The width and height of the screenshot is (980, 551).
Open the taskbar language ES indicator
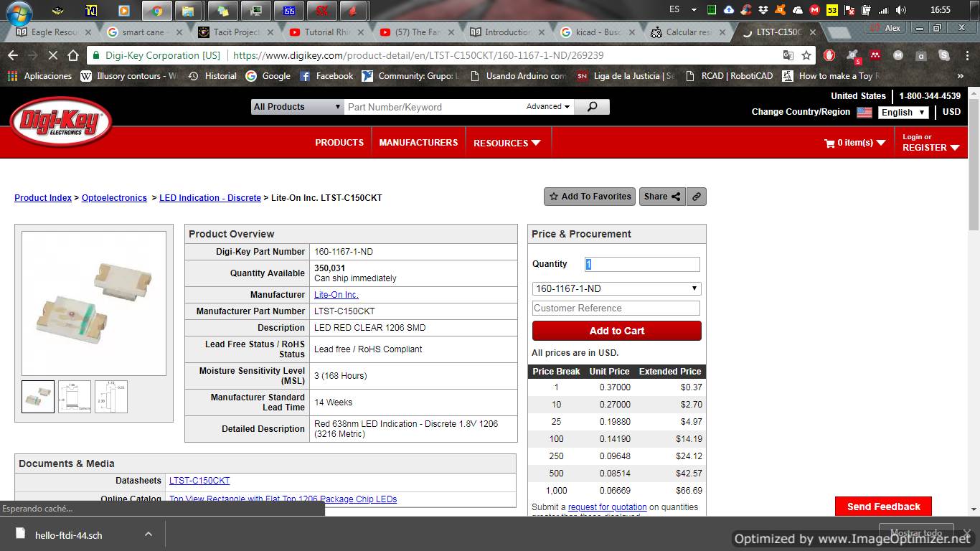(x=674, y=10)
